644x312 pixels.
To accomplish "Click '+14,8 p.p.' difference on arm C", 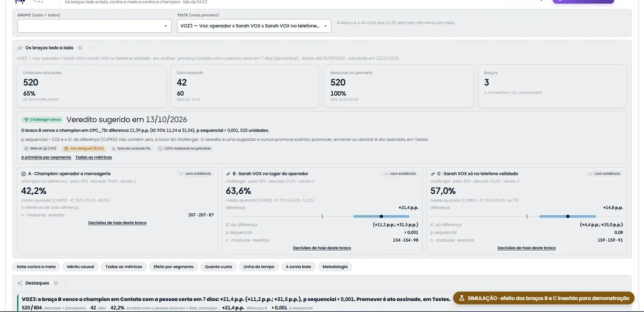I will 613,207.
